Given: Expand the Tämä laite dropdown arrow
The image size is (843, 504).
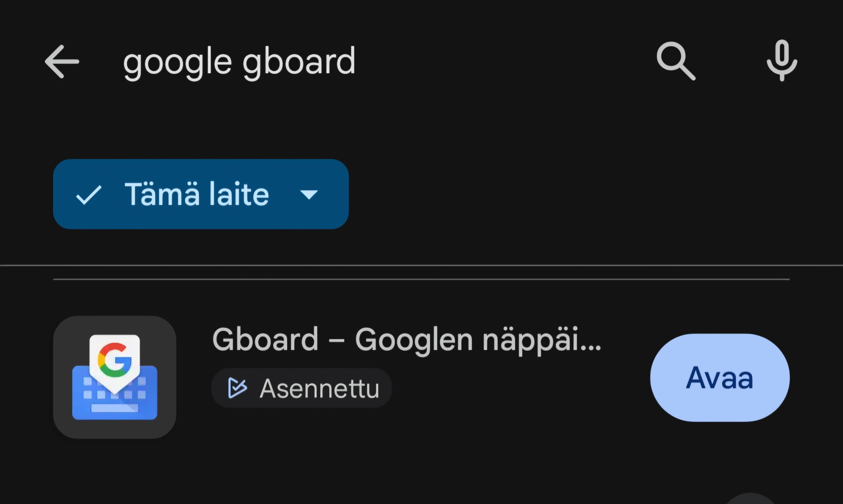Looking at the screenshot, I should pos(309,195).
